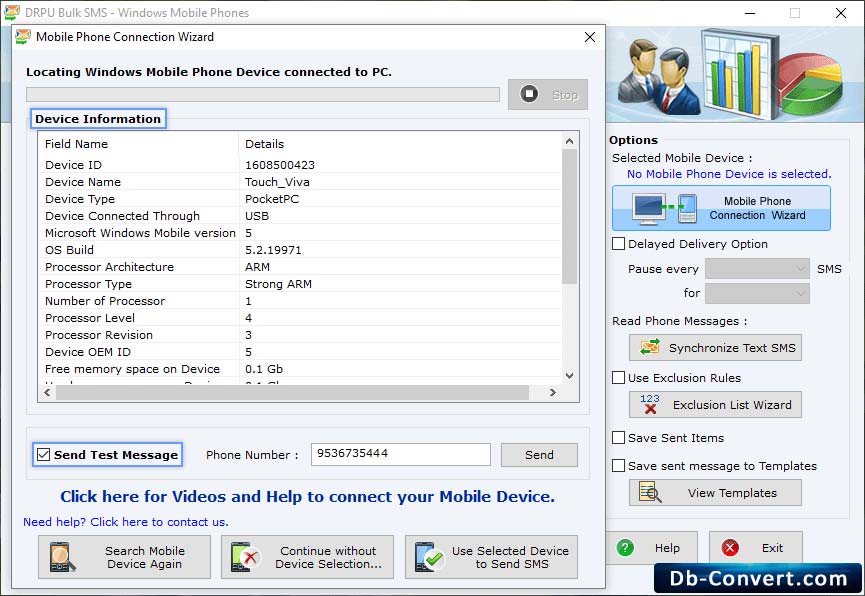
Task: Click the Strong ARM value
Action: click(x=278, y=284)
